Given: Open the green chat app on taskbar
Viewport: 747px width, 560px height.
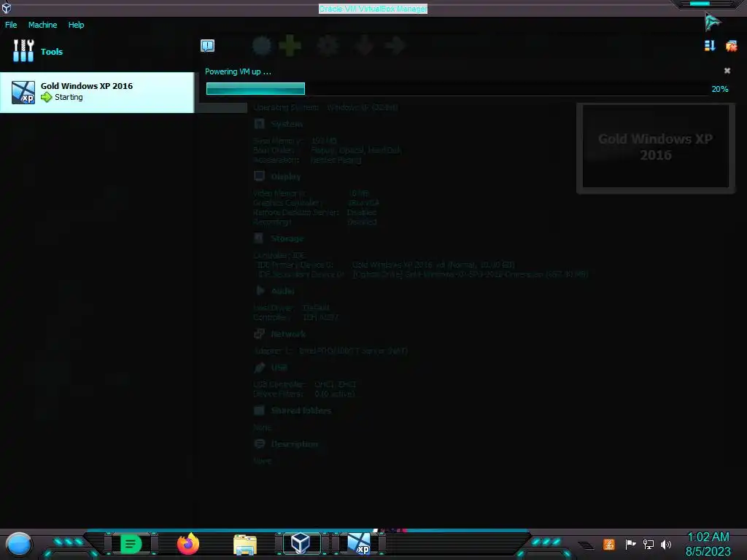Looking at the screenshot, I should (131, 544).
